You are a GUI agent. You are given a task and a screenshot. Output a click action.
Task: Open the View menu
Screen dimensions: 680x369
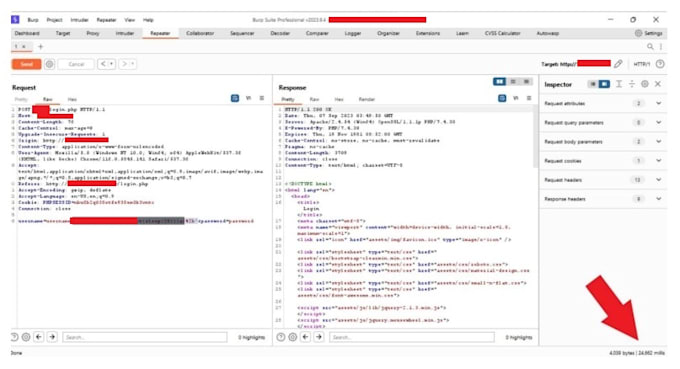point(129,20)
